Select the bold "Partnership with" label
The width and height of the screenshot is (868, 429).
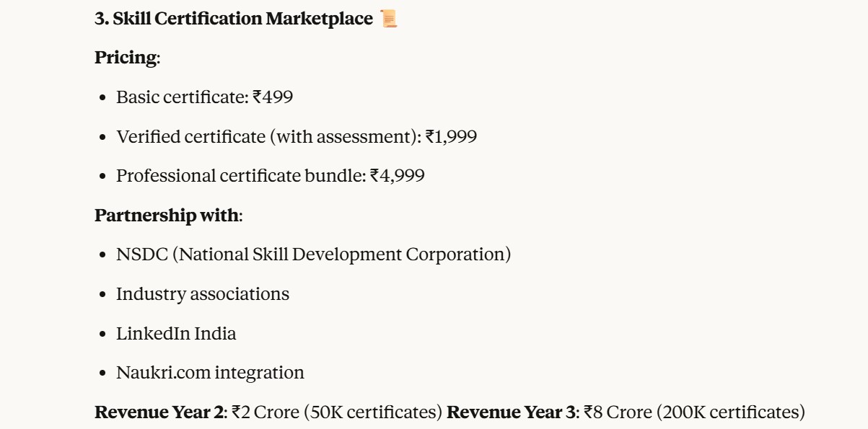[x=167, y=216]
